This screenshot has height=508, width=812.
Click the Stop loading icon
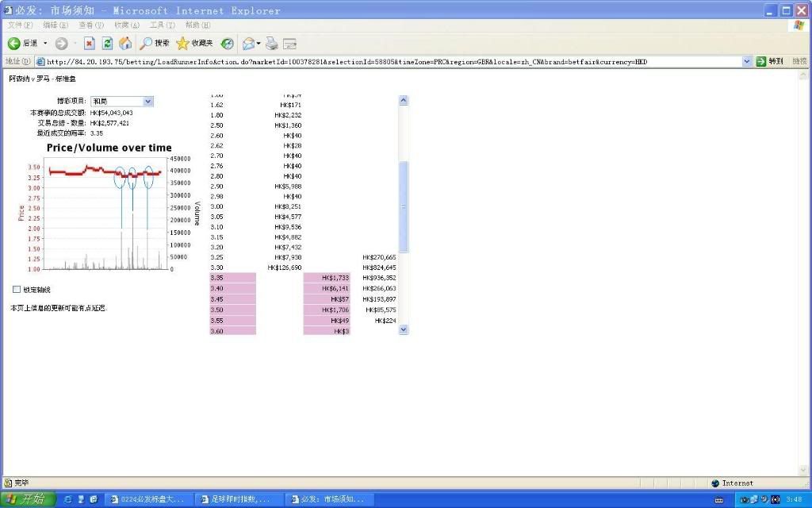pos(90,43)
